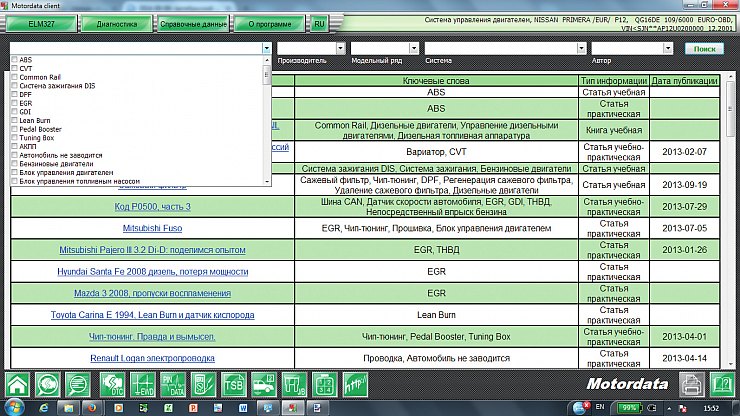Open PowerPoint from the taskbar
The width and height of the screenshot is (740, 416).
point(193,408)
